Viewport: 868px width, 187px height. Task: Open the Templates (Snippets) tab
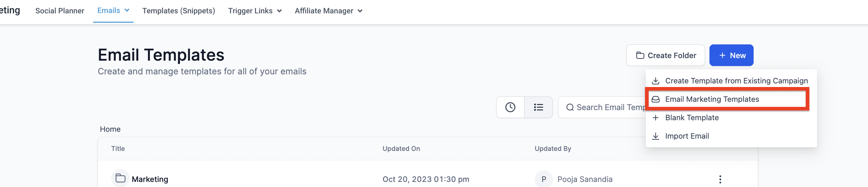coord(178,11)
